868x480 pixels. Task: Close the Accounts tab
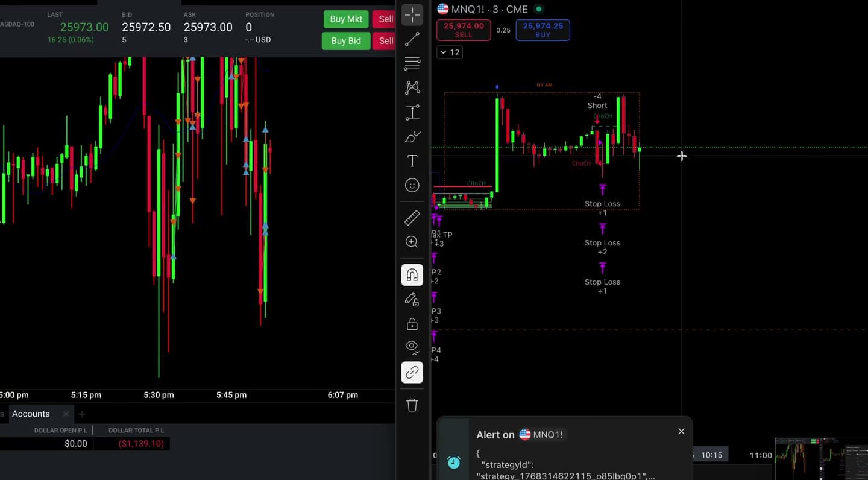tap(66, 414)
